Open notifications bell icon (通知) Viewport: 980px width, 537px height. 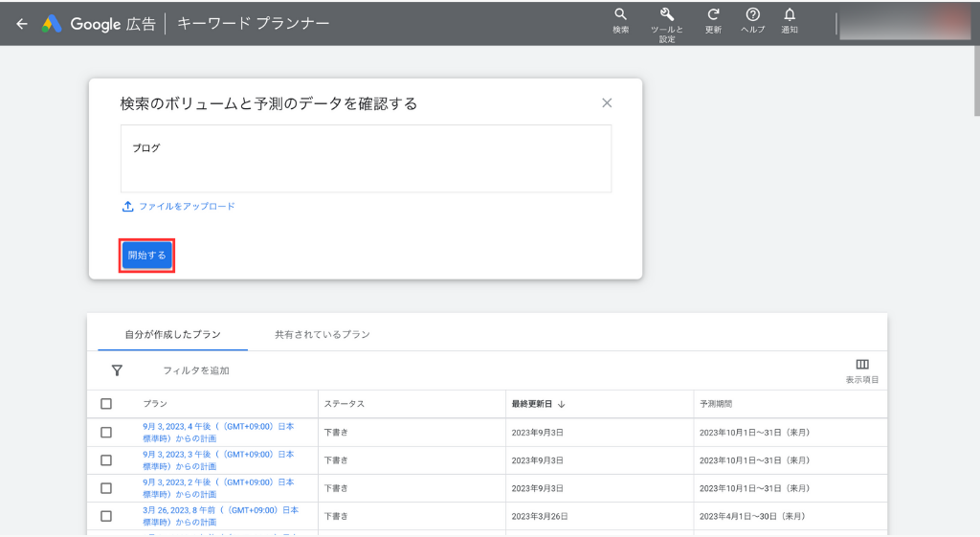coord(790,15)
